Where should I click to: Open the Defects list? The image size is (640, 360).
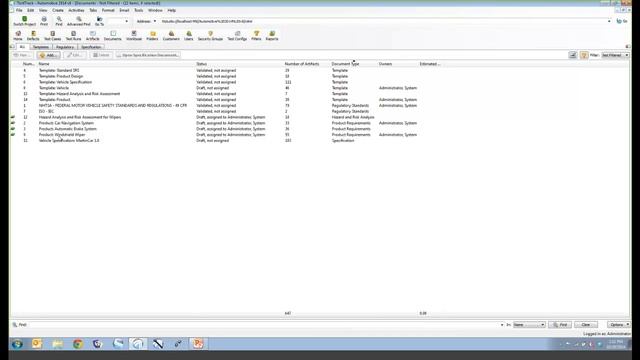coord(33,36)
